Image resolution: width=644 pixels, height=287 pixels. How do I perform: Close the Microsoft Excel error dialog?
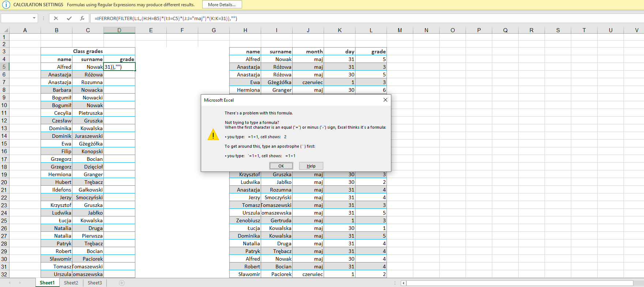tap(385, 100)
